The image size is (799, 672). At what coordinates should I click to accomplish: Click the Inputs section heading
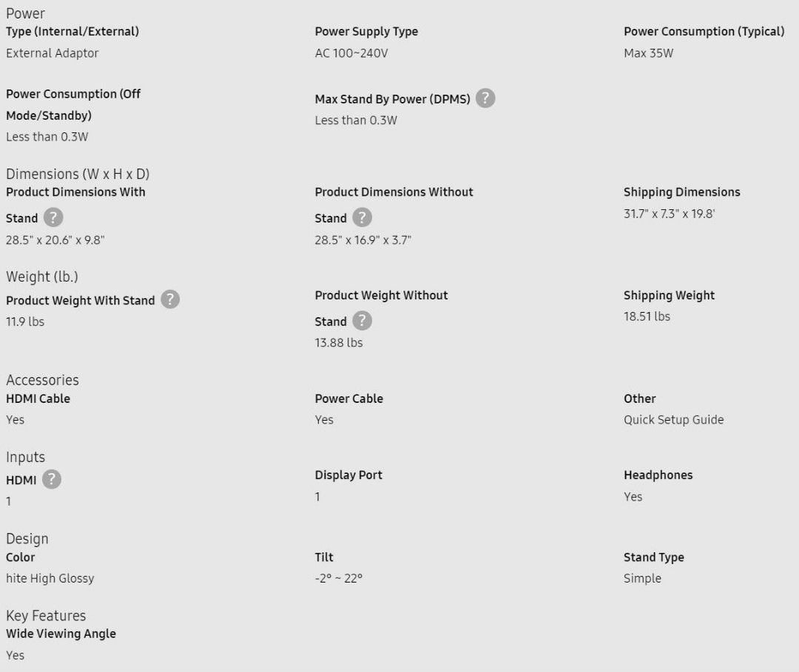tap(25, 457)
